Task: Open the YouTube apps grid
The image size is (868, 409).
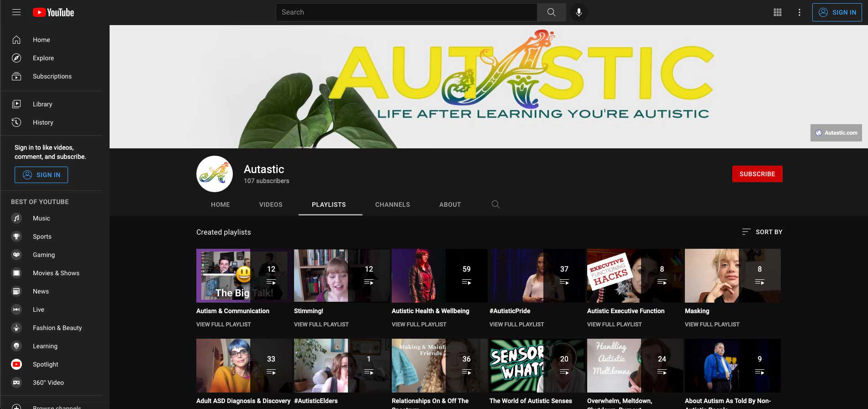Action: 778,12
